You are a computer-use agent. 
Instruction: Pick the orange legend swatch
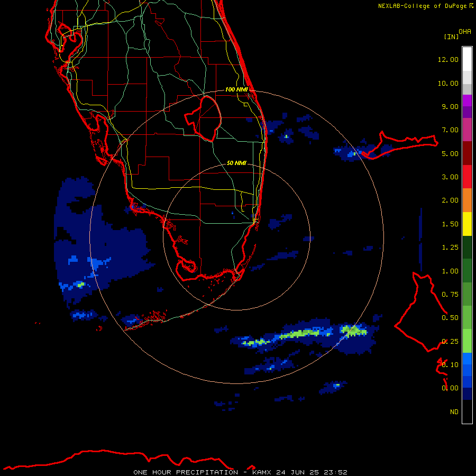click(x=467, y=200)
